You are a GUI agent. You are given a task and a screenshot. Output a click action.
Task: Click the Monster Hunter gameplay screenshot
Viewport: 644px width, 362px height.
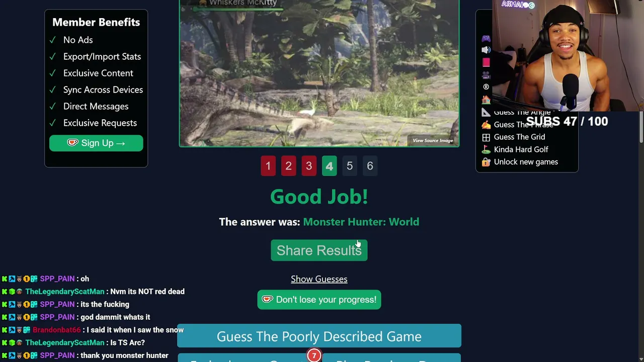point(319,73)
